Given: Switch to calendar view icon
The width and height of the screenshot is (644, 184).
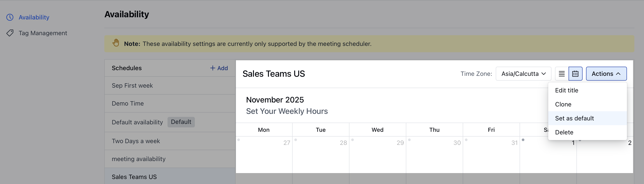Looking at the screenshot, I should 575,74.
